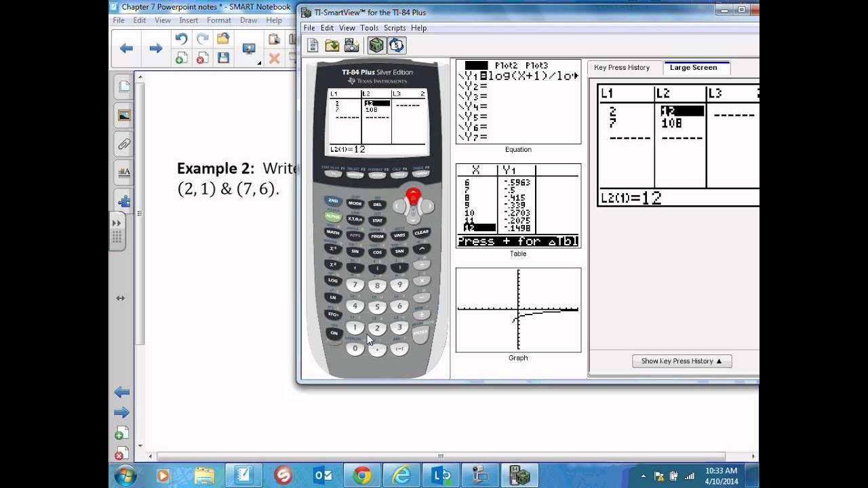This screenshot has height=488, width=868.
Task: Click the DEL key on the calculator
Action: pos(377,205)
